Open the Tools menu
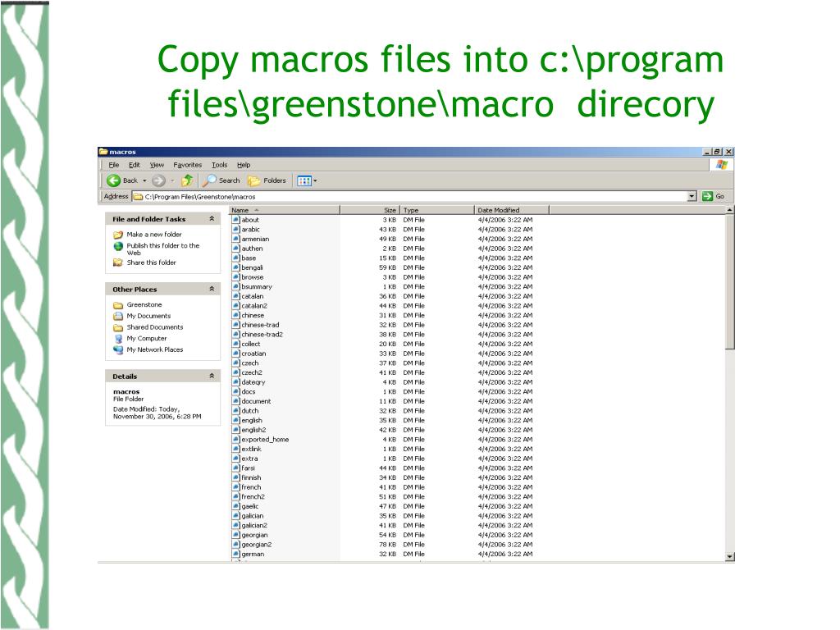 [x=220, y=165]
